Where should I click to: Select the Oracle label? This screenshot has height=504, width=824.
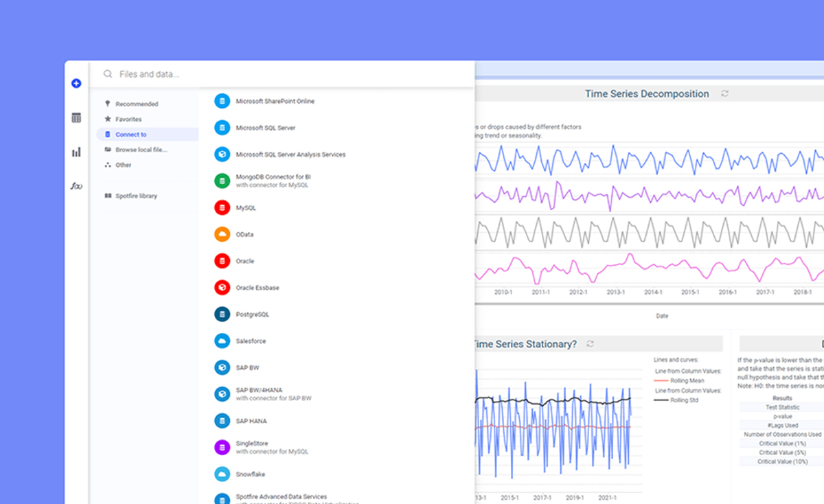245,261
